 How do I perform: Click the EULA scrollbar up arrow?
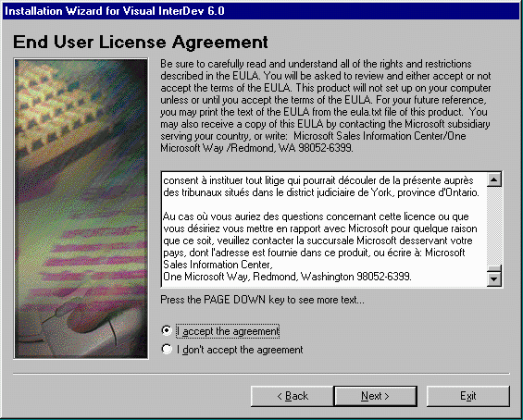click(x=494, y=180)
